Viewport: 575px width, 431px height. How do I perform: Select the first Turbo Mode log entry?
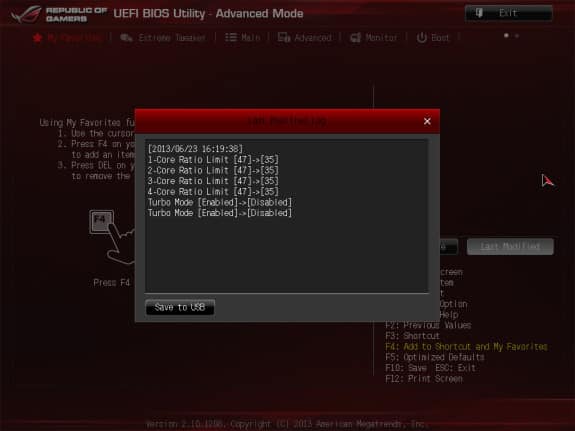click(220, 202)
